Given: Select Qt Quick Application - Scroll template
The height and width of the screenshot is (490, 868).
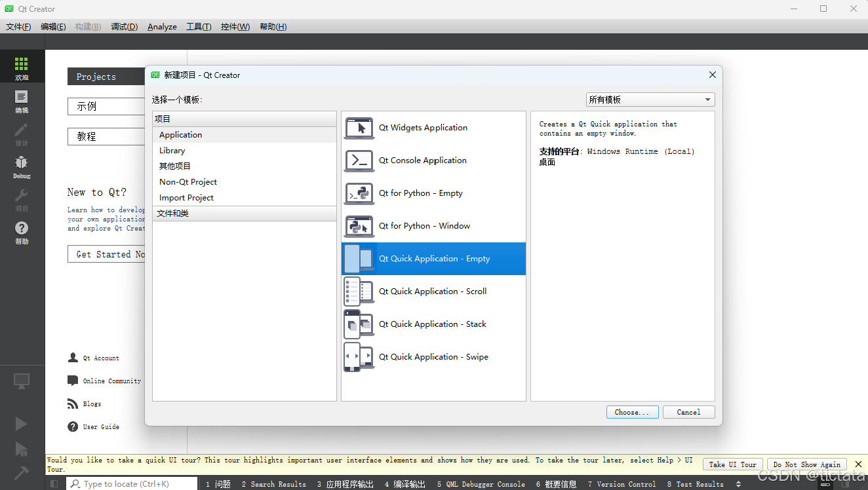Looking at the screenshot, I should 433,291.
